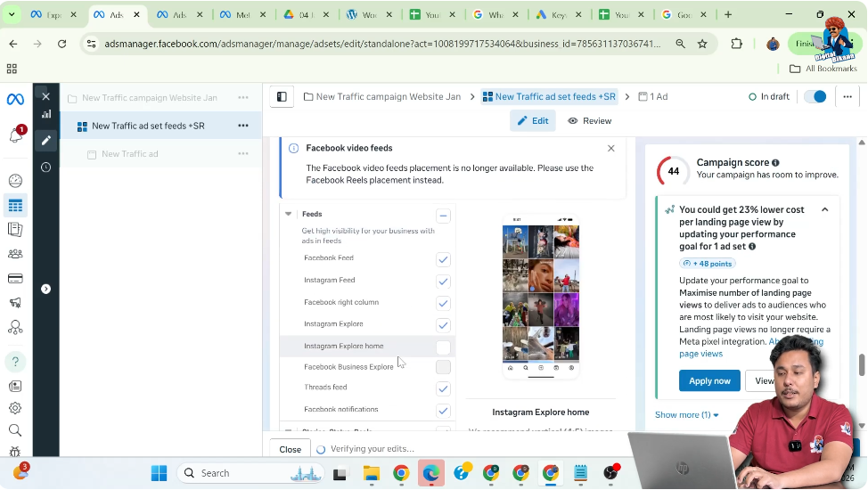Uncheck Instagram Feed placement
The width and height of the screenshot is (868, 490).
[x=443, y=282]
